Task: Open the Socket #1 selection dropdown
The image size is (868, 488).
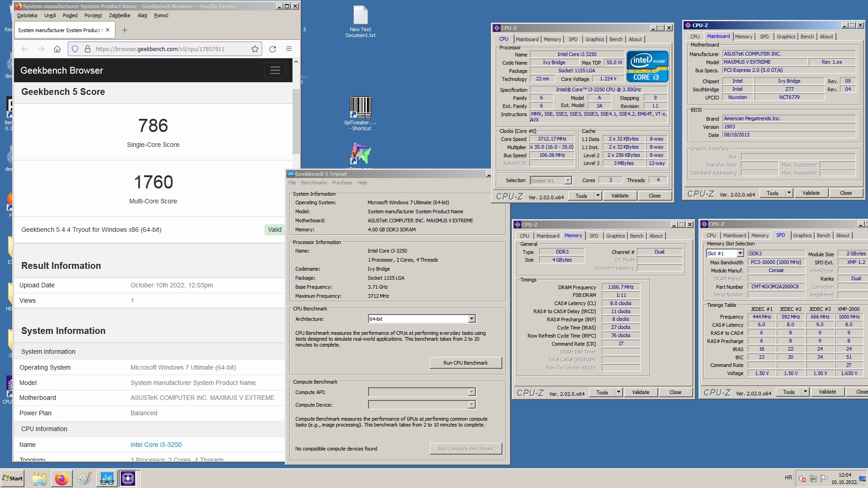Action: click(x=568, y=181)
